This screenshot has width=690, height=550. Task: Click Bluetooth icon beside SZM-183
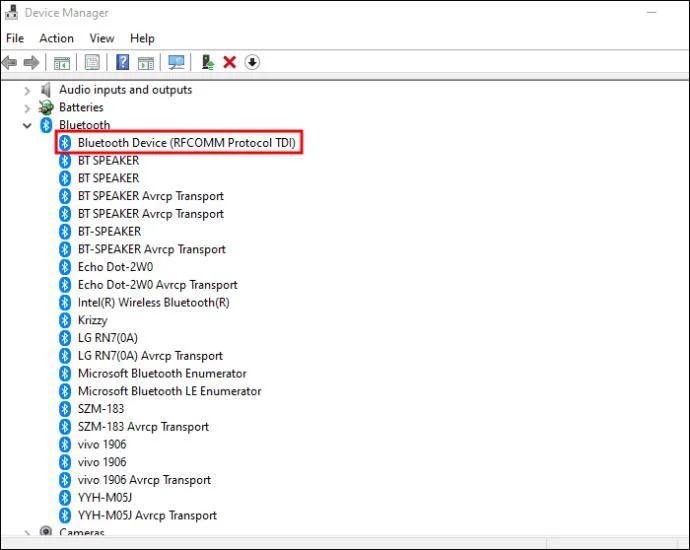65,409
